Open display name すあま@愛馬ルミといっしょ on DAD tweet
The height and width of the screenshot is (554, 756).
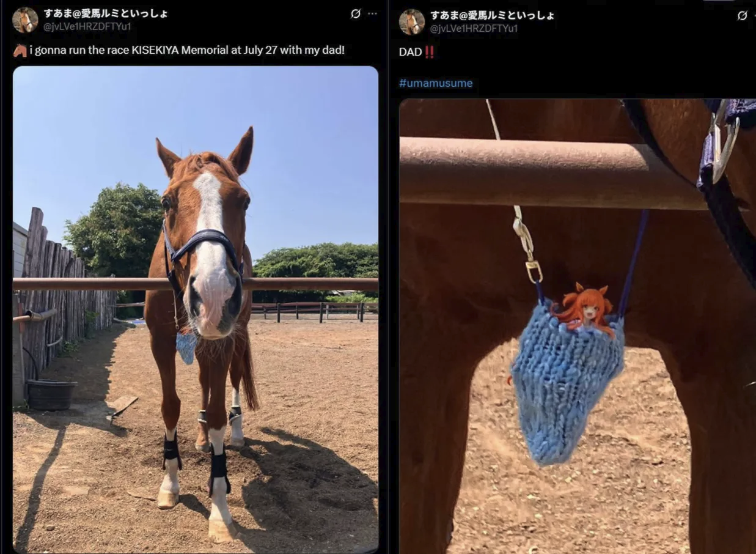point(493,15)
